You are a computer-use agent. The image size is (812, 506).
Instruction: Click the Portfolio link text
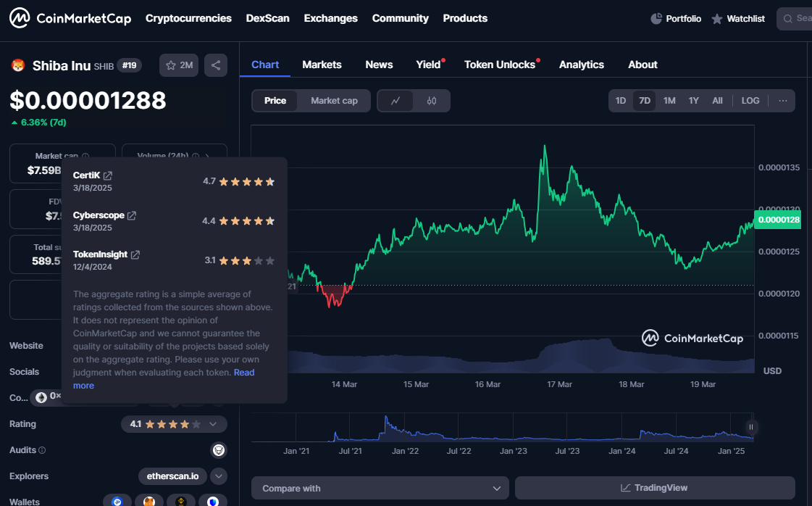tap(684, 19)
